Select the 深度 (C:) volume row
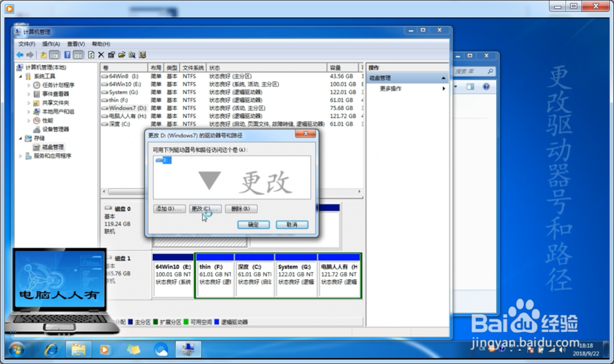Image resolution: width=614 pixels, height=364 pixels. (x=231, y=124)
